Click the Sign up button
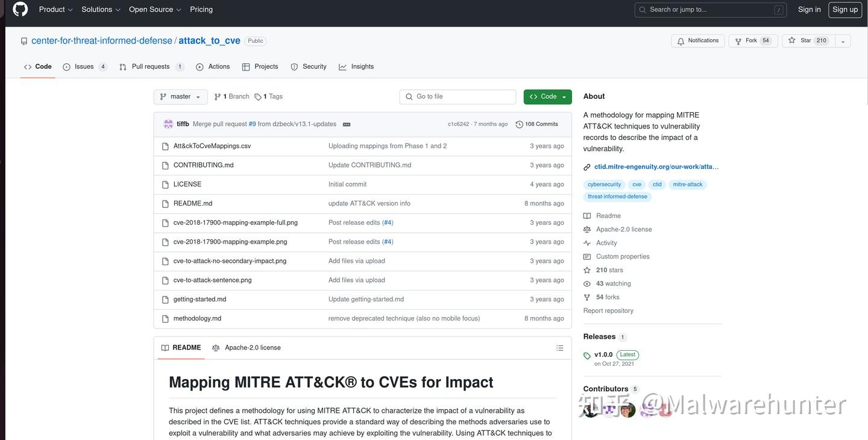 pos(845,10)
